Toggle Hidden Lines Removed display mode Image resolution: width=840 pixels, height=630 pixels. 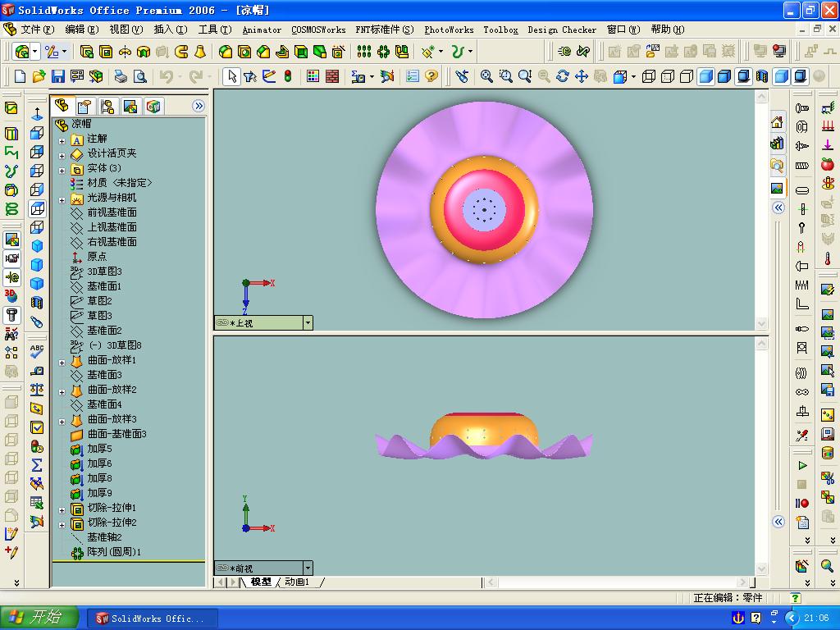687,76
